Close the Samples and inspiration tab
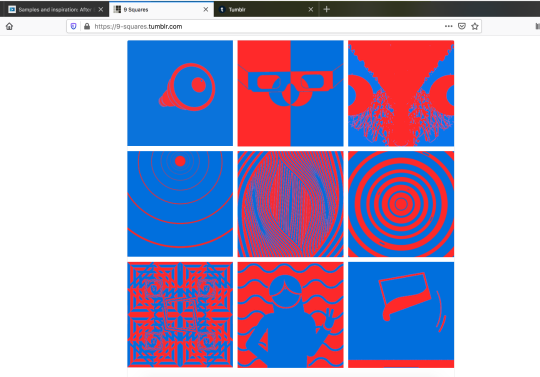 pos(101,10)
